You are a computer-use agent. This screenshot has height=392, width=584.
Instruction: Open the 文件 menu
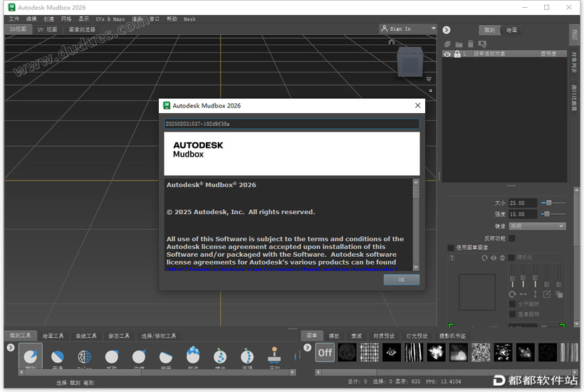coord(14,19)
